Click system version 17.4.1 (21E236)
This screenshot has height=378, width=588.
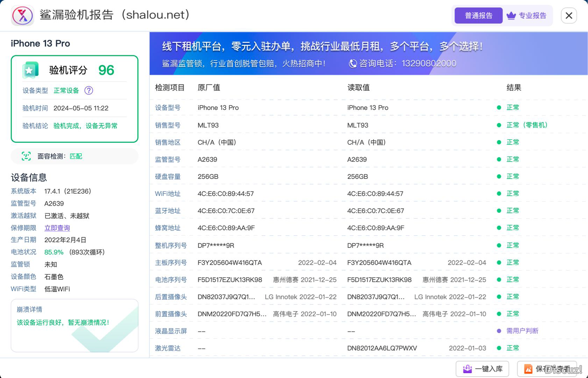[x=68, y=191]
